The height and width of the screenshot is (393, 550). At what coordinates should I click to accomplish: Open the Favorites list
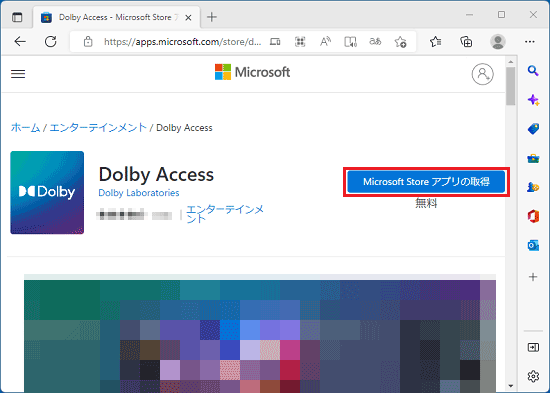(435, 42)
